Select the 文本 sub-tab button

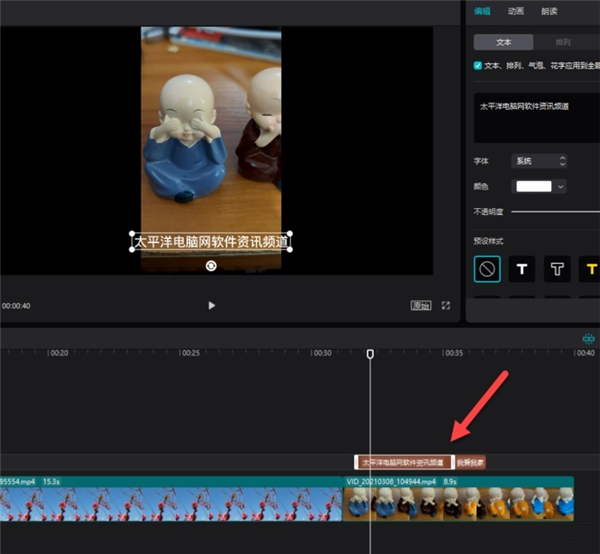505,43
